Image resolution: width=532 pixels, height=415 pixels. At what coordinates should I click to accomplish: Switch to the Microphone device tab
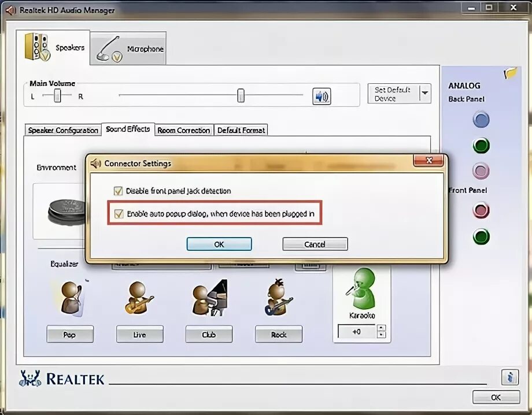click(128, 49)
